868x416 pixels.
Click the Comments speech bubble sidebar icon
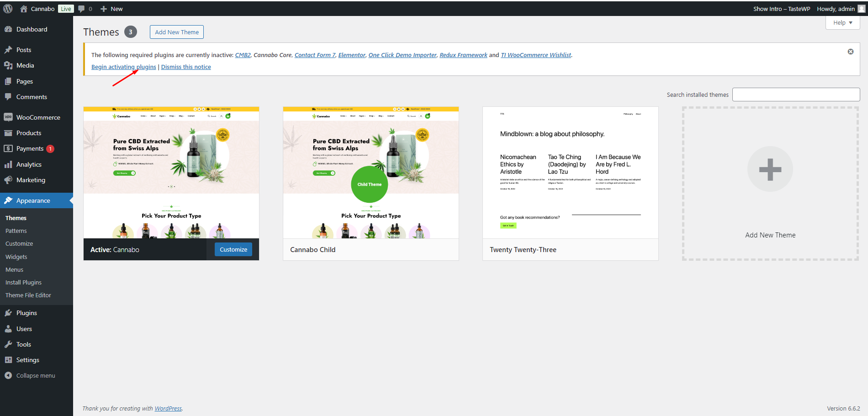coord(8,97)
